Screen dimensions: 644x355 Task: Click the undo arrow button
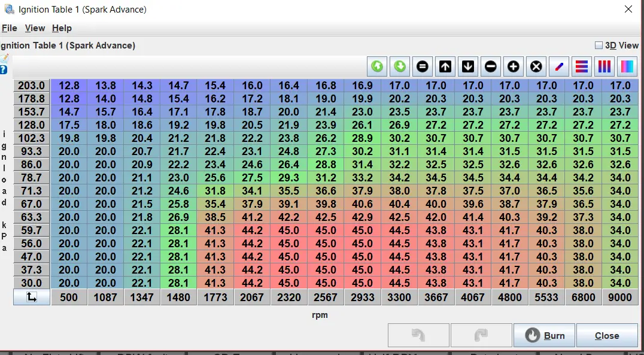point(418,335)
